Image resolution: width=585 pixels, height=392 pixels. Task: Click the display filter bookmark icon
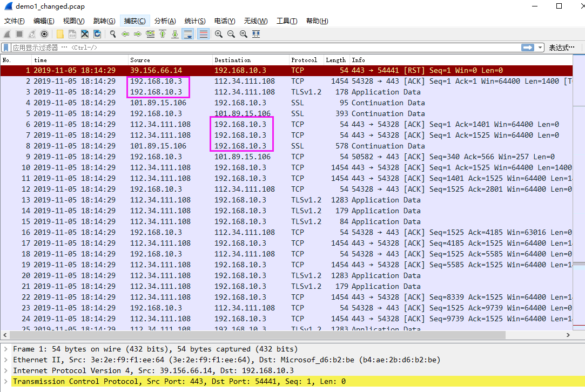pyautogui.click(x=6, y=48)
